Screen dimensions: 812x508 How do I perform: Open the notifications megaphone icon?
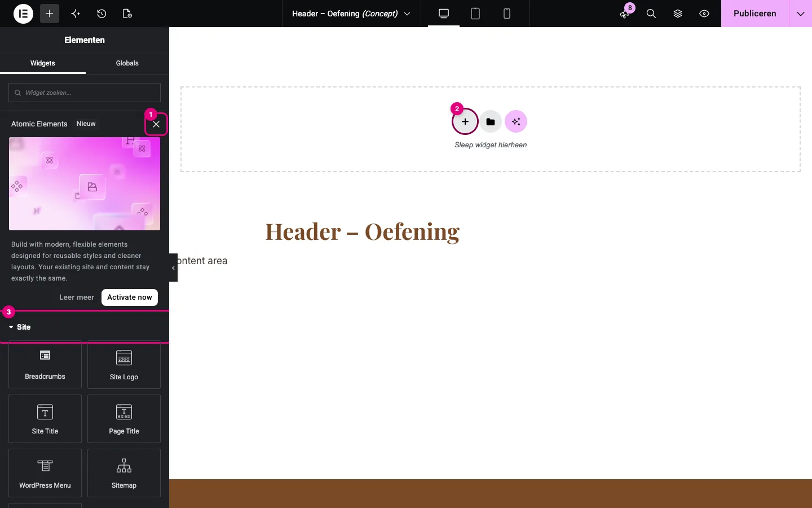pos(625,14)
